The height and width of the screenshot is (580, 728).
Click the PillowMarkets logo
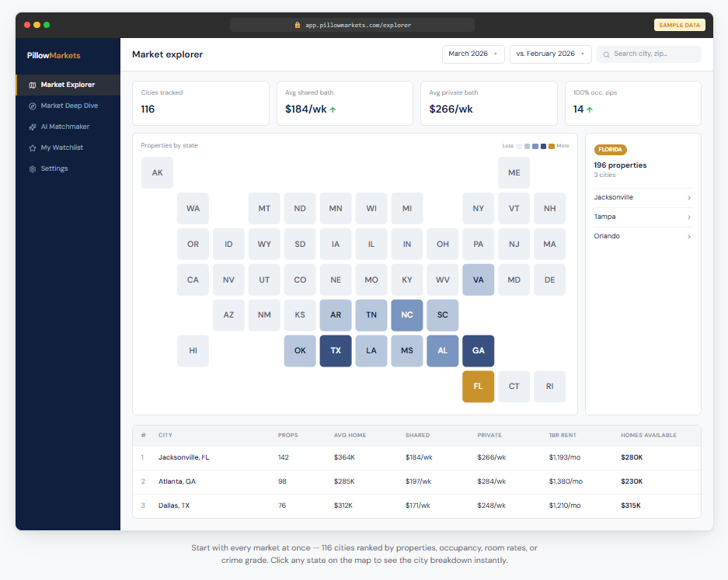tap(54, 55)
